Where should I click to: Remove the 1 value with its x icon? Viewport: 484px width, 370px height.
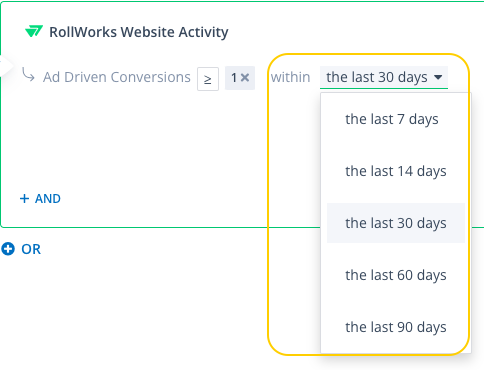click(245, 78)
